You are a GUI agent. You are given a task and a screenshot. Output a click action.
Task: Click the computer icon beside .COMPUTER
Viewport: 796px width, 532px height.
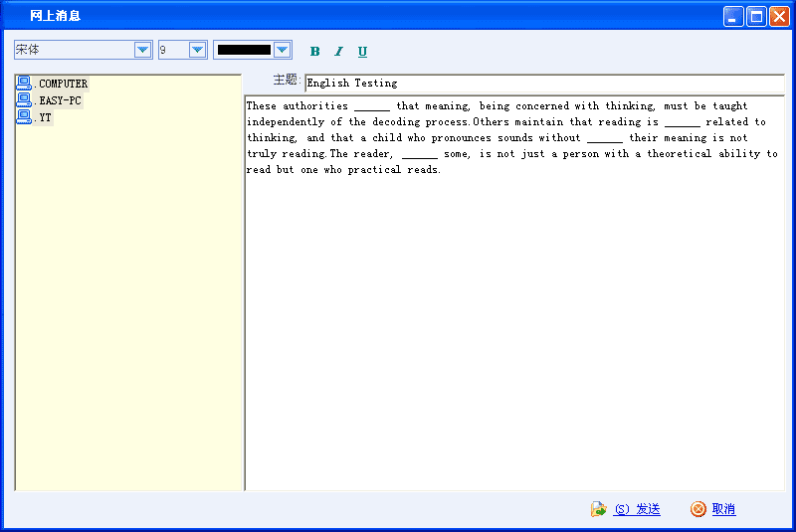[x=24, y=84]
